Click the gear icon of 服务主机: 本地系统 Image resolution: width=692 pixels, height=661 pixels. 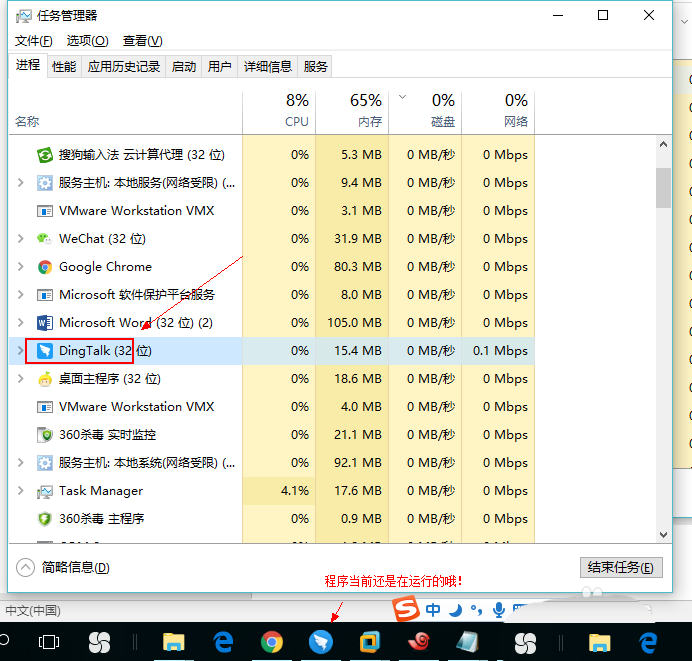click(45, 463)
